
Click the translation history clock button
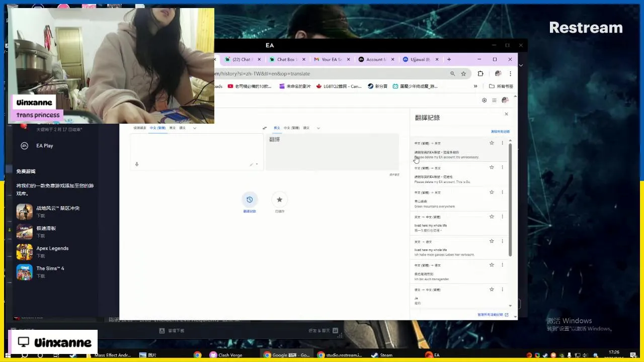click(x=250, y=200)
